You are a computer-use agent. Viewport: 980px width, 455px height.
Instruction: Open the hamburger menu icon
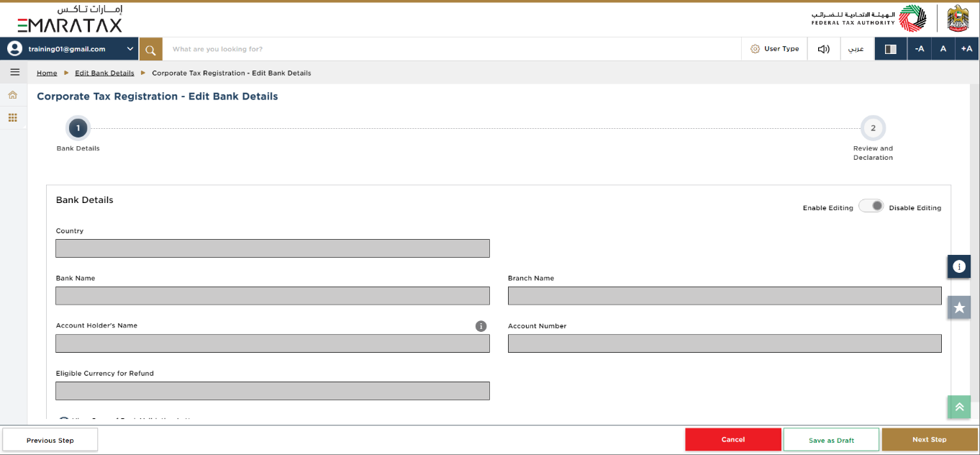[x=14, y=72]
